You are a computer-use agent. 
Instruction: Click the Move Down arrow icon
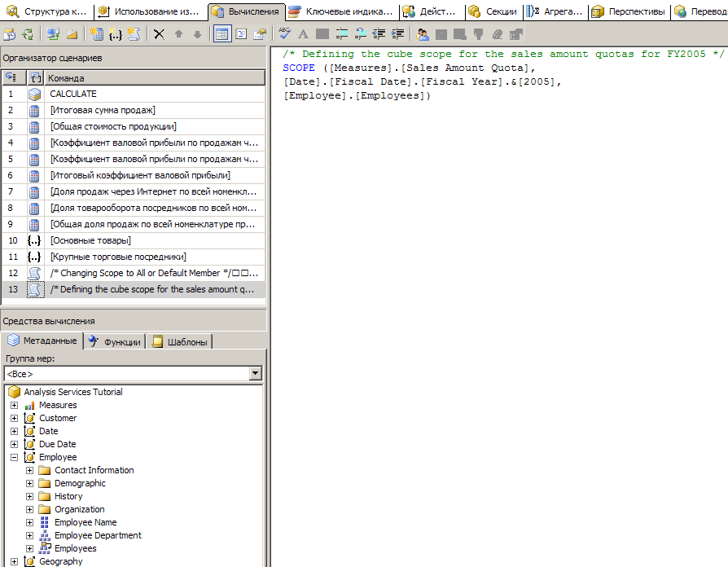197,34
